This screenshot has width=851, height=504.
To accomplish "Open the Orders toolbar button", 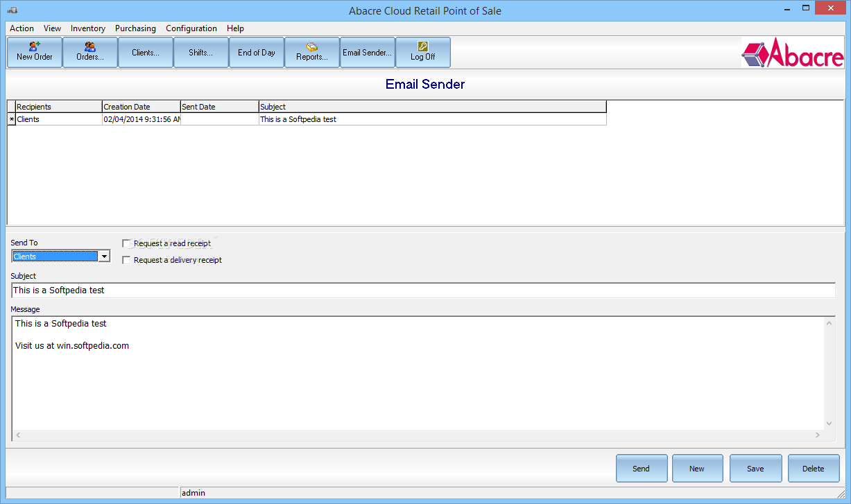I will point(90,53).
